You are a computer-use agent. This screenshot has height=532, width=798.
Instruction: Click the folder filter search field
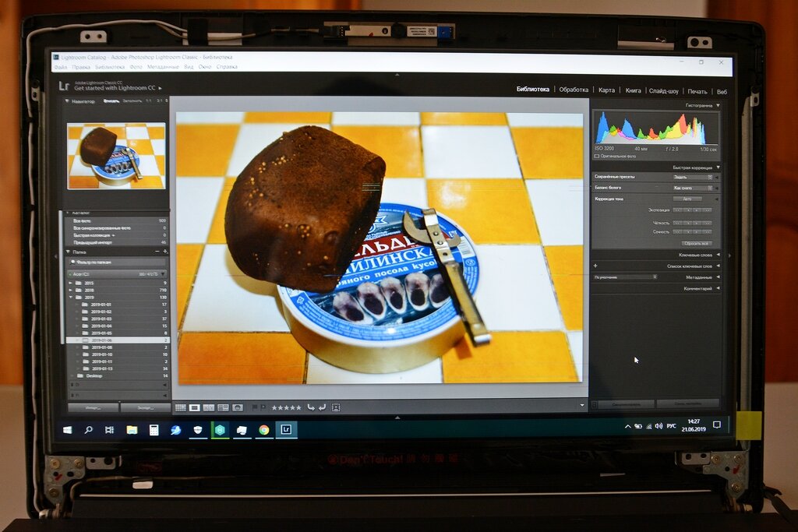(x=117, y=262)
